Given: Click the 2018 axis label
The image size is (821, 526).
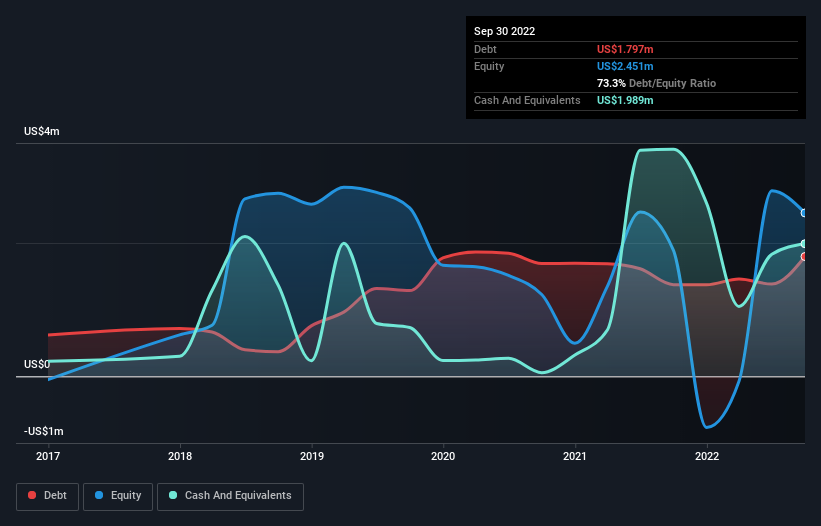Looking at the screenshot, I should (x=180, y=456).
